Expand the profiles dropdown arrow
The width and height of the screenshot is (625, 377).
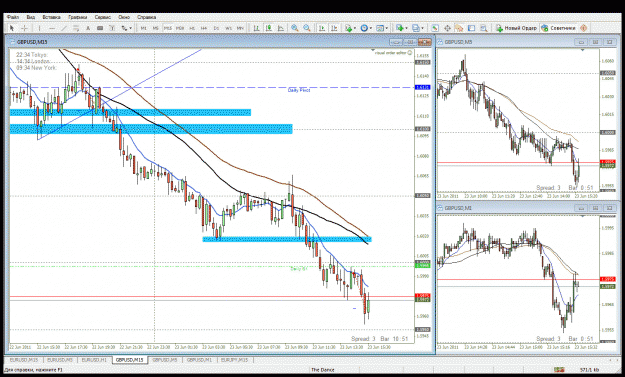pos(423,28)
